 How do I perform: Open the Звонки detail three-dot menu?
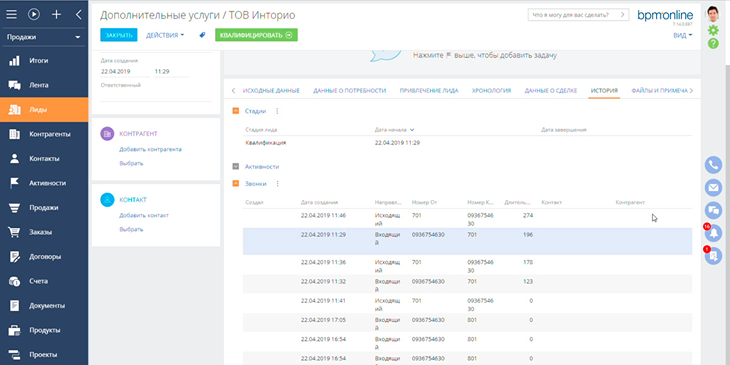(x=277, y=184)
